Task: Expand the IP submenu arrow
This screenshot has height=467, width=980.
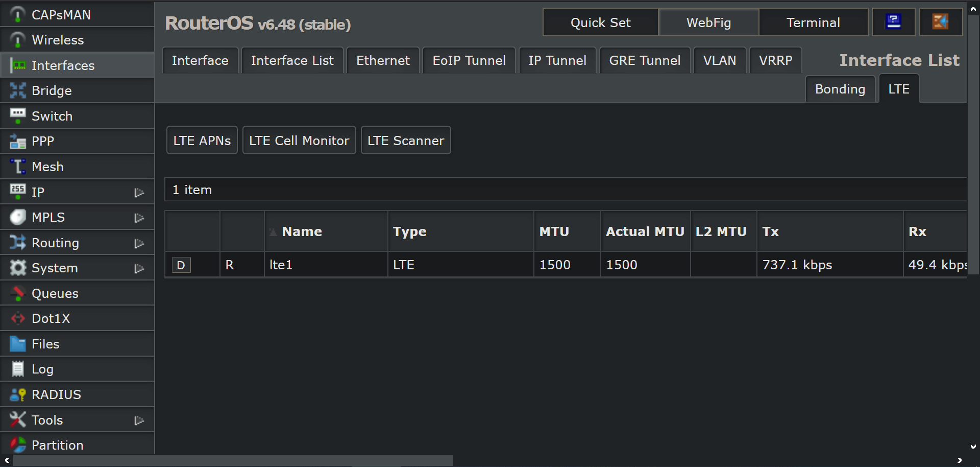Action: click(x=139, y=193)
